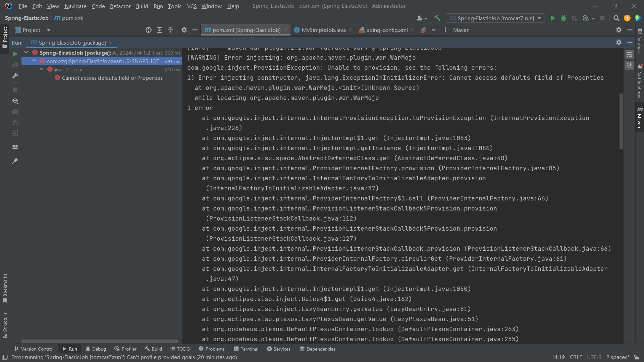Run the Spring-ElasticJob tomcat7:run configuration
This screenshot has height=362, width=644.
[x=553, y=18]
